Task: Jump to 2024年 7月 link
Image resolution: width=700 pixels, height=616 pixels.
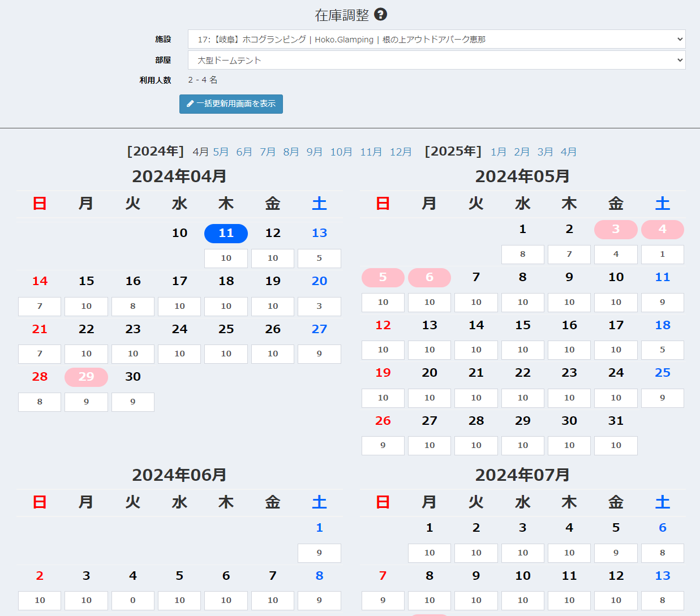Action: point(268,152)
